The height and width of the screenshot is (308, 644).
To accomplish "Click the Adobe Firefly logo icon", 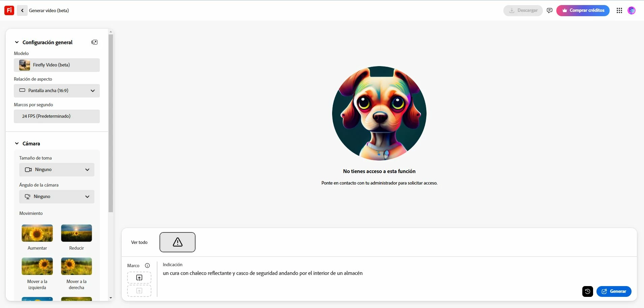I will tap(9, 10).
